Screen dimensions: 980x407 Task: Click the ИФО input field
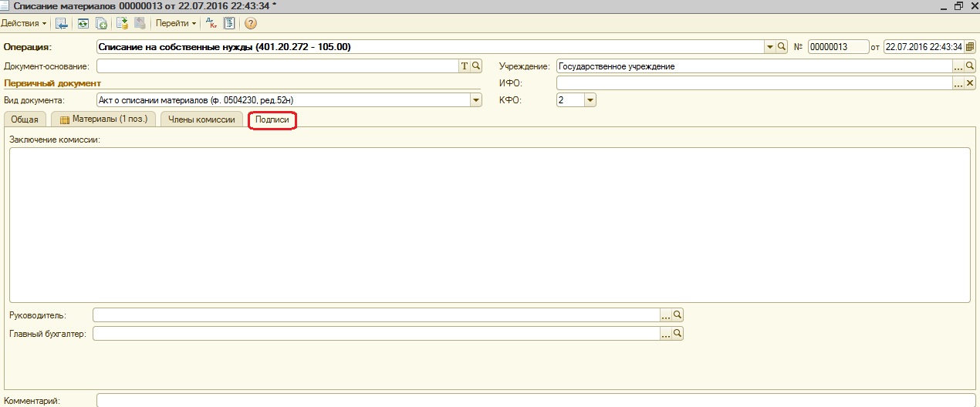755,83
